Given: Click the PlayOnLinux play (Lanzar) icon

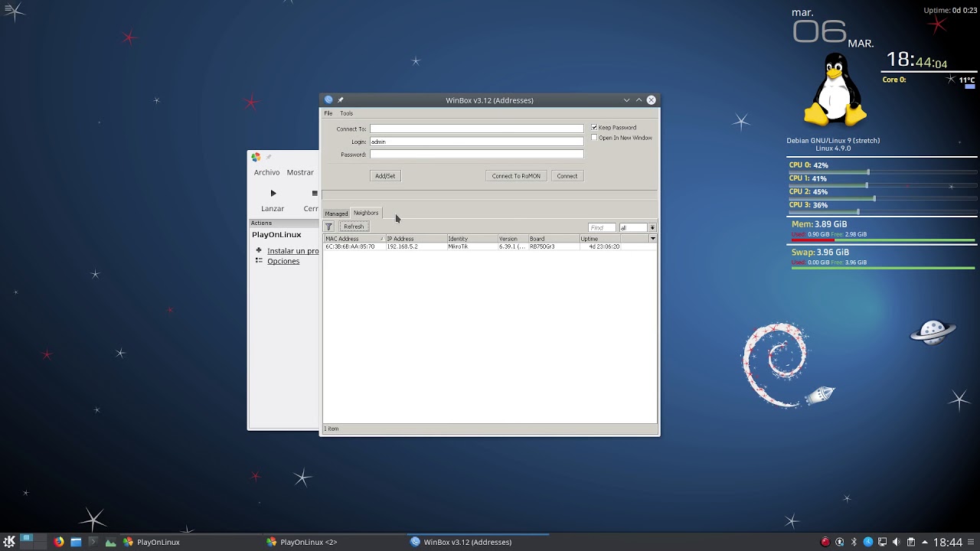Looking at the screenshot, I should pyautogui.click(x=273, y=193).
